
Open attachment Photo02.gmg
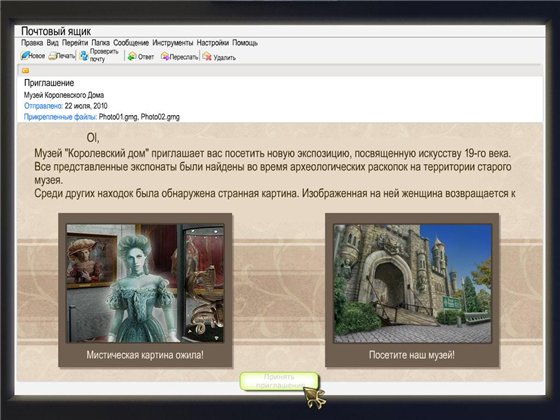(160, 117)
